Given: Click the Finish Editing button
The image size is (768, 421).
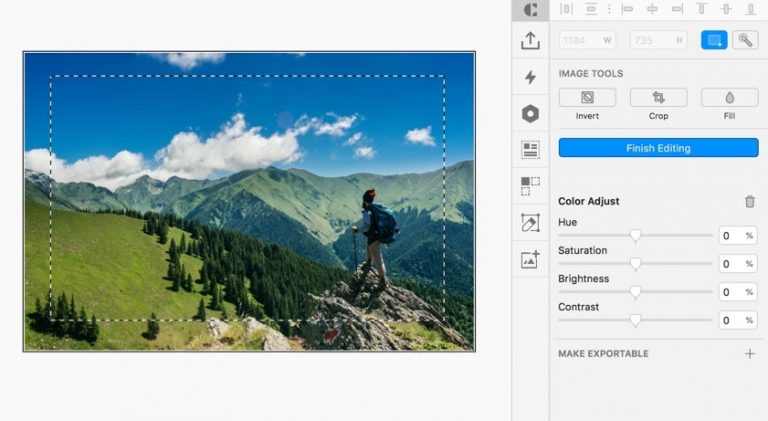Looking at the screenshot, I should click(658, 148).
